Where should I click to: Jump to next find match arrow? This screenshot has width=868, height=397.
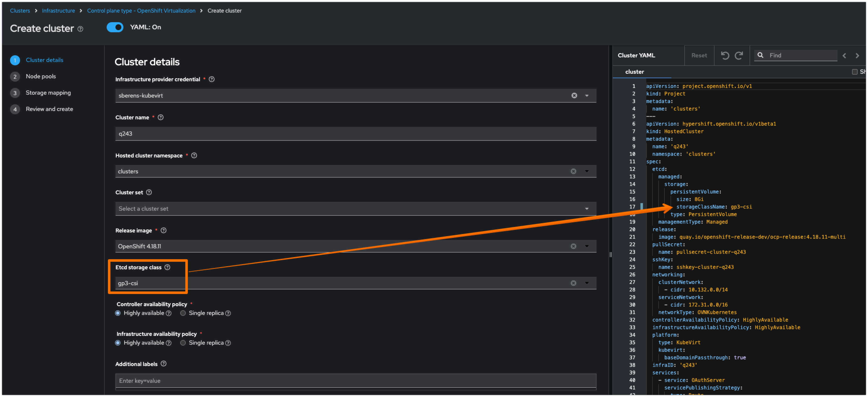pos(857,56)
